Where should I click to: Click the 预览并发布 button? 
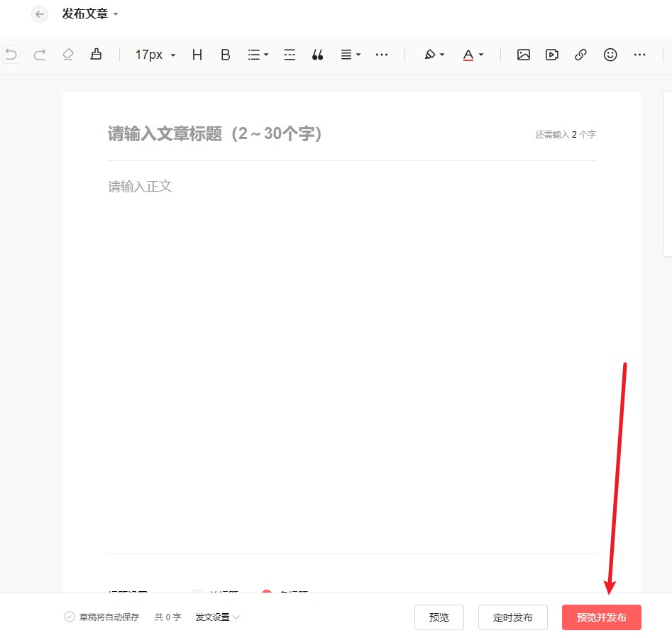[x=602, y=617]
